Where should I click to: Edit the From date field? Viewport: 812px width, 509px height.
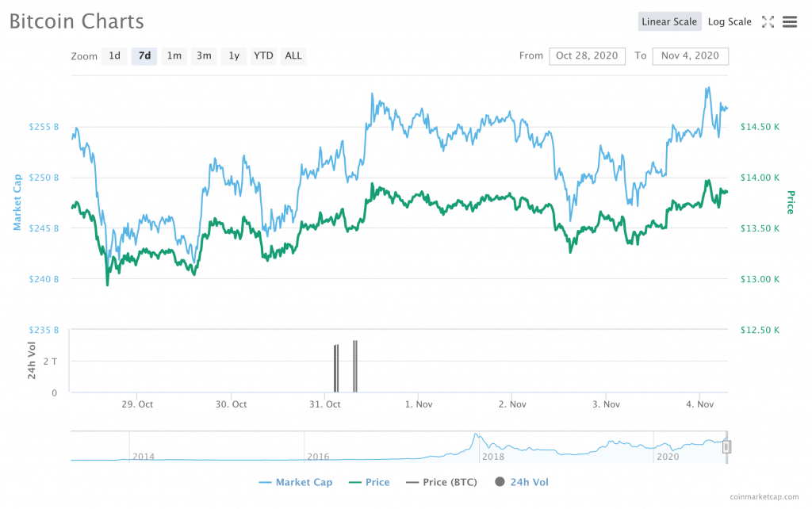coord(587,55)
